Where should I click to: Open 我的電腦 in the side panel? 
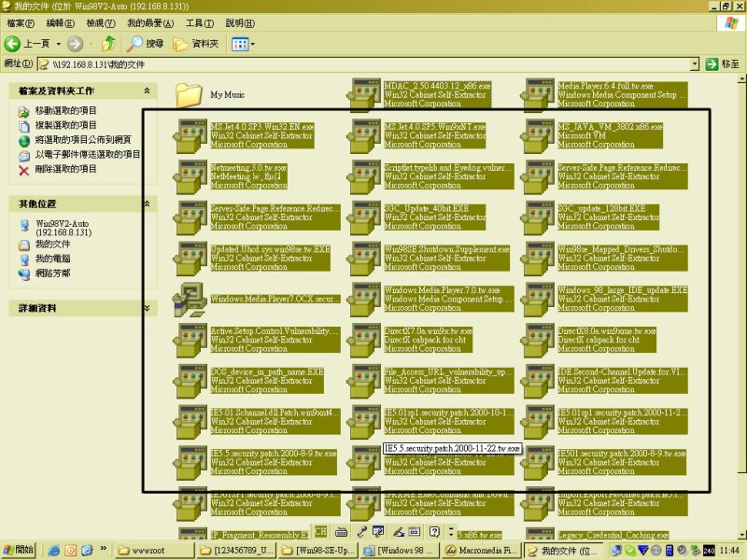click(52, 259)
